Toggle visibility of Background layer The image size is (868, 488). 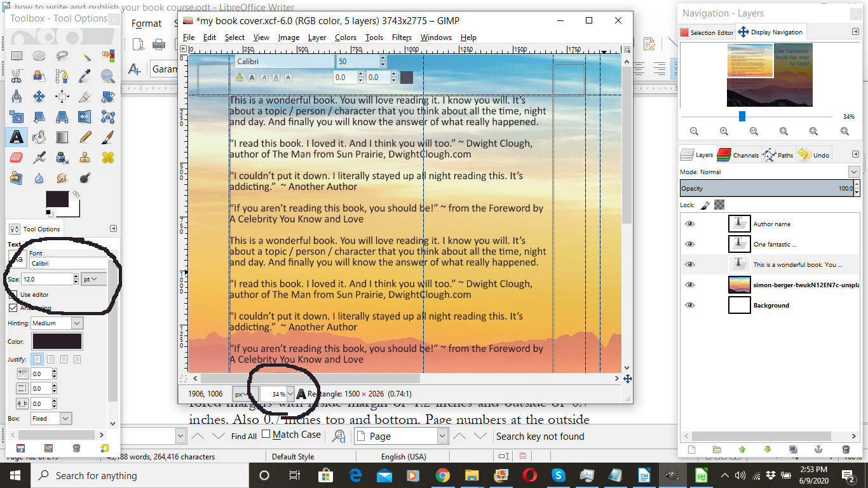(690, 305)
